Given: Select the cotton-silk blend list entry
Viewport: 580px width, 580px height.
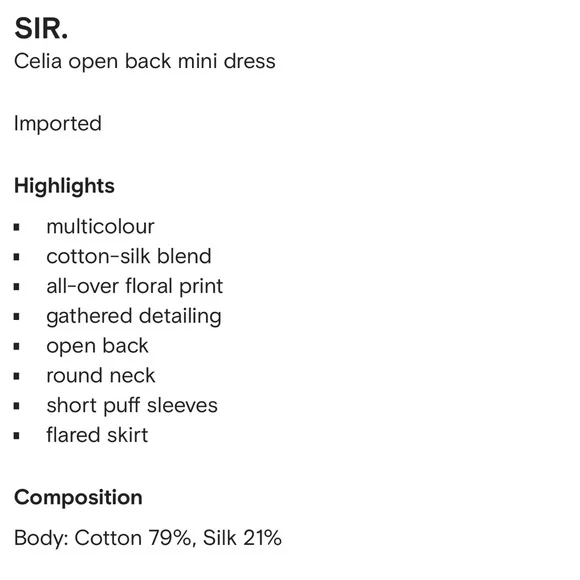Looking at the screenshot, I should [129, 256].
